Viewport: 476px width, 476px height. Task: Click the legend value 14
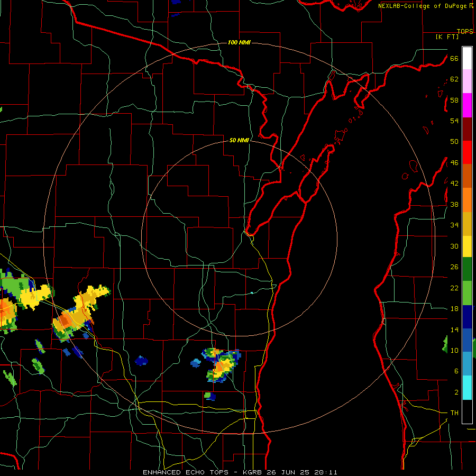[454, 329]
